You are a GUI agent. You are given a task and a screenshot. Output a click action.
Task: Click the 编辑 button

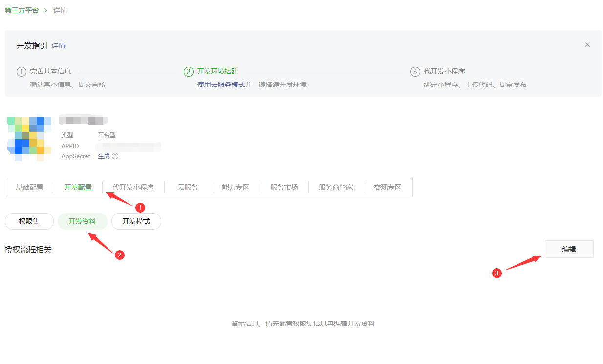pyautogui.click(x=569, y=249)
